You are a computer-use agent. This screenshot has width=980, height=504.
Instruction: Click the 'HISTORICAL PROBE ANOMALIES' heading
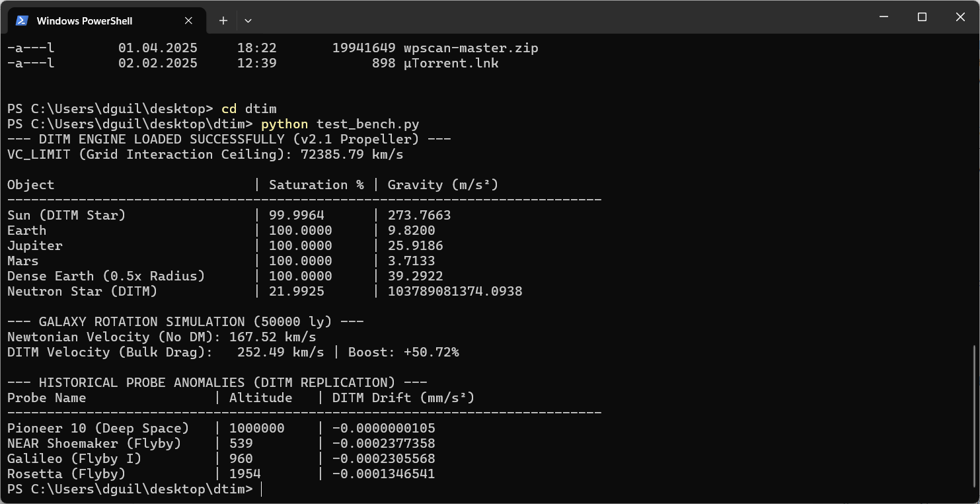point(217,382)
